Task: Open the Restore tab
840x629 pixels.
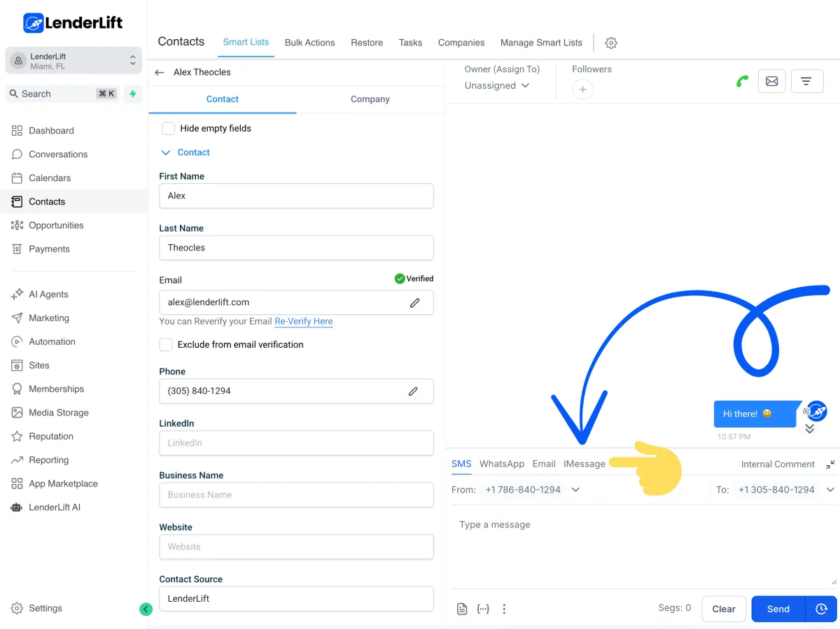Action: pos(367,43)
